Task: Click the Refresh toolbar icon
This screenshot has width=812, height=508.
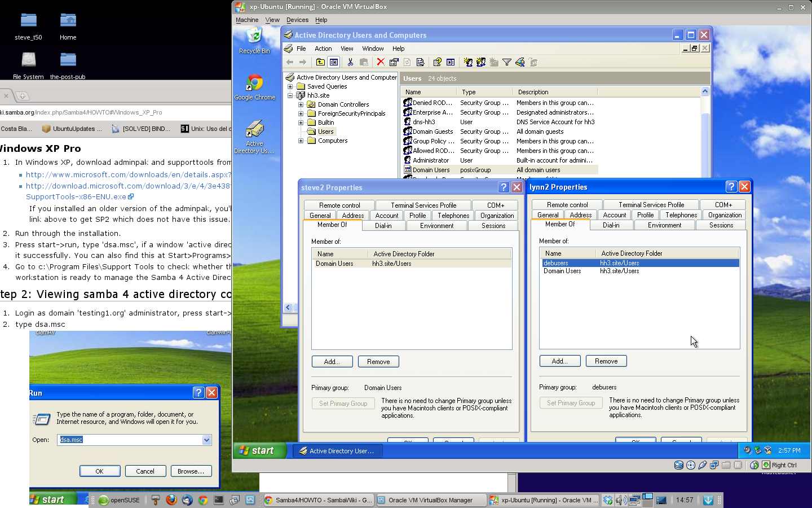Action: tap(406, 62)
